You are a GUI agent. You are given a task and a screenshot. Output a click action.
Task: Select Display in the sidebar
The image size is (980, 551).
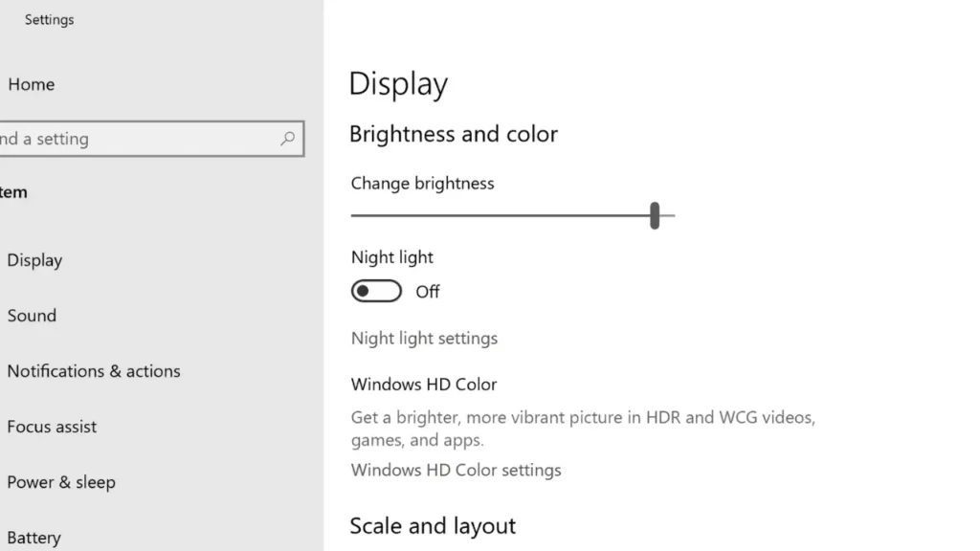[34, 260]
